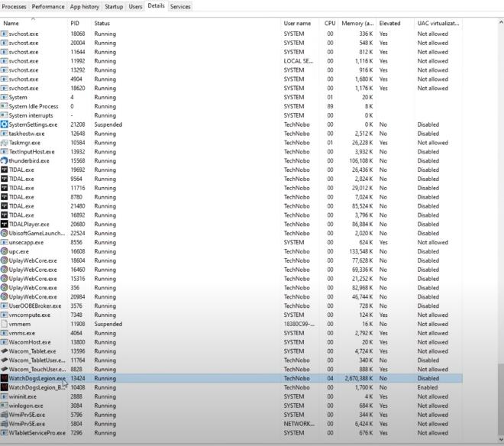Click UplayWebCore.exe icon with PID 356
The width and height of the screenshot is (504, 446).
tap(4, 288)
